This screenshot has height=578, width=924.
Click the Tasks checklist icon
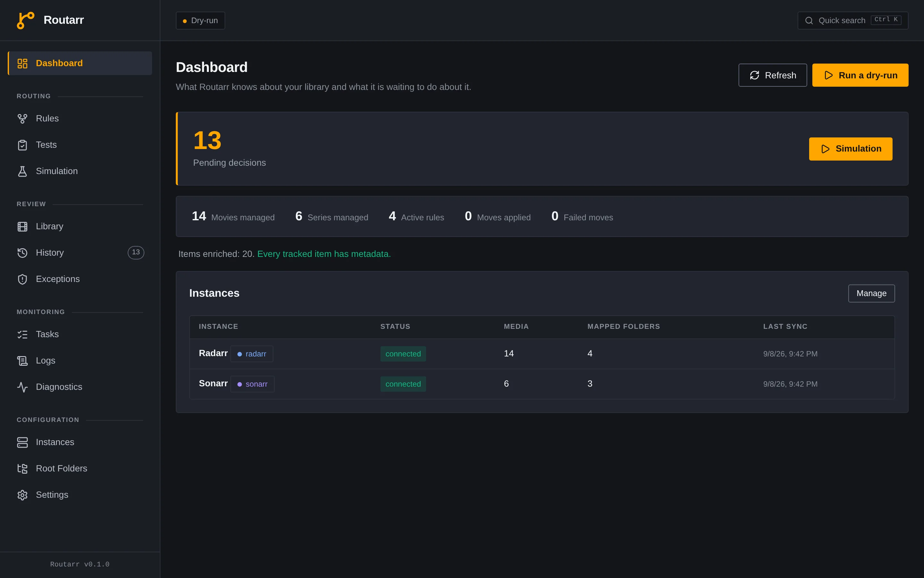point(22,335)
